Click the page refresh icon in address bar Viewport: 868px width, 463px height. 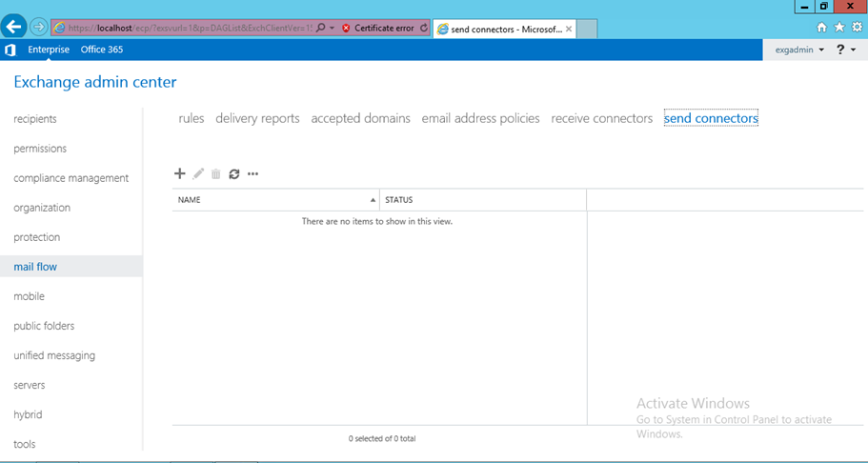tap(423, 28)
